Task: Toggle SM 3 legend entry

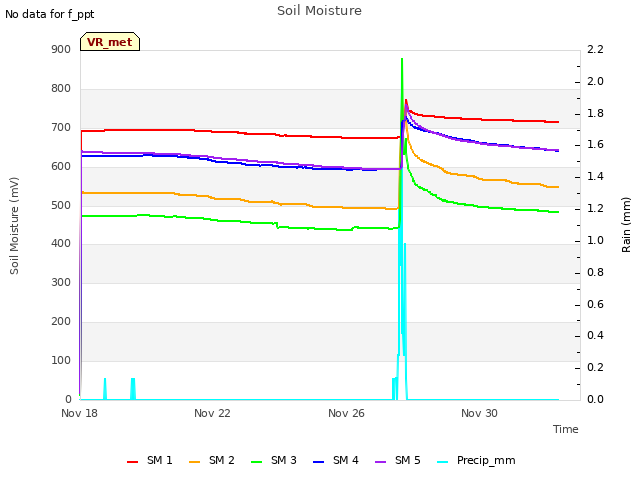Action: (x=274, y=461)
